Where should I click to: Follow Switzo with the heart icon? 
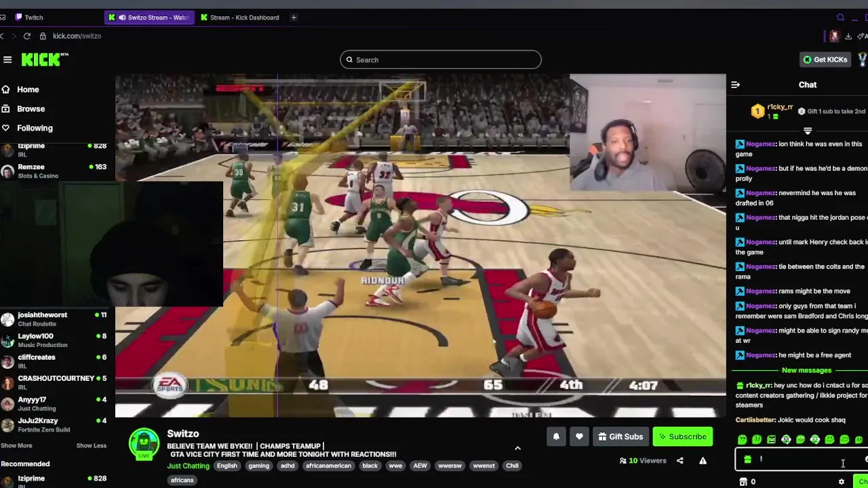579,437
